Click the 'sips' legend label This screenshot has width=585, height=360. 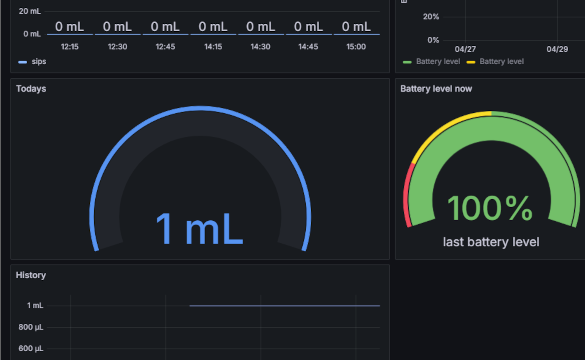[x=39, y=62]
